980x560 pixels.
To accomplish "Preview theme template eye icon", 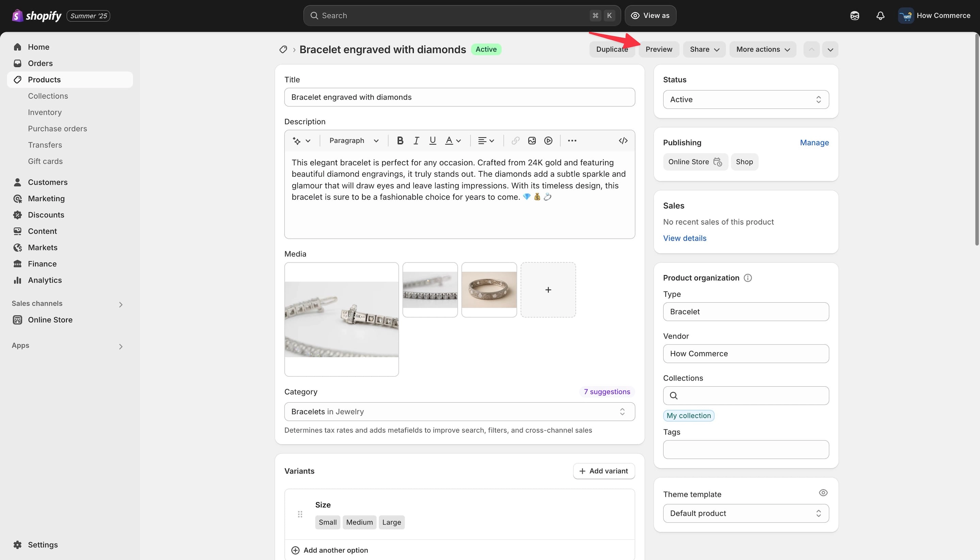I will pos(823,493).
